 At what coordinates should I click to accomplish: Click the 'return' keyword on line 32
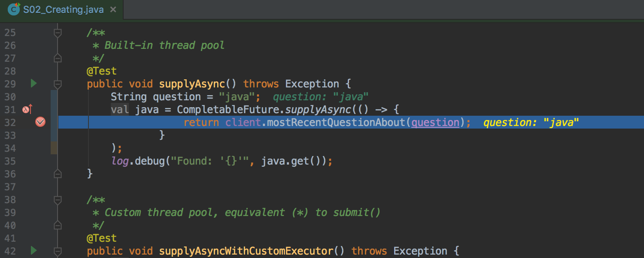[201, 123]
